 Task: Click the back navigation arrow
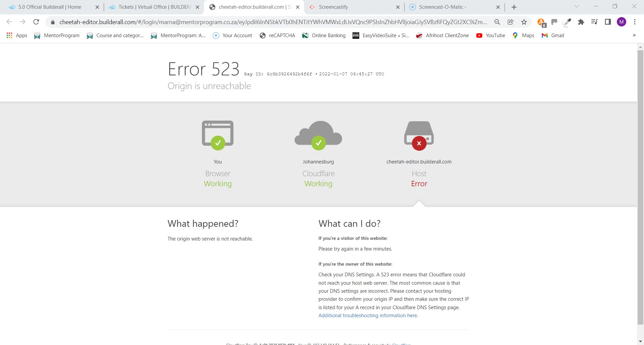point(9,22)
